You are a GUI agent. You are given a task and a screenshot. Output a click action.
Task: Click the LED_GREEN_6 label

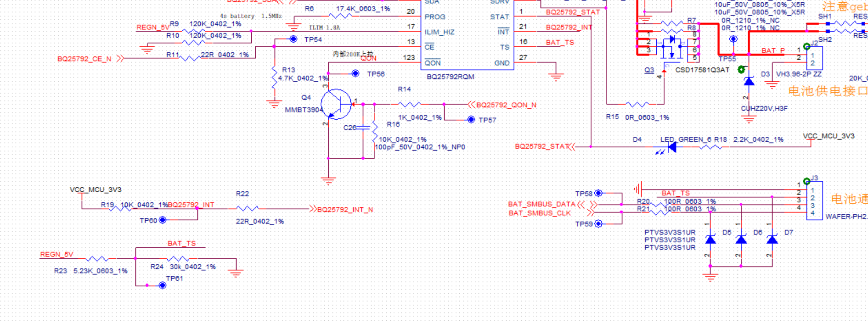click(x=686, y=139)
